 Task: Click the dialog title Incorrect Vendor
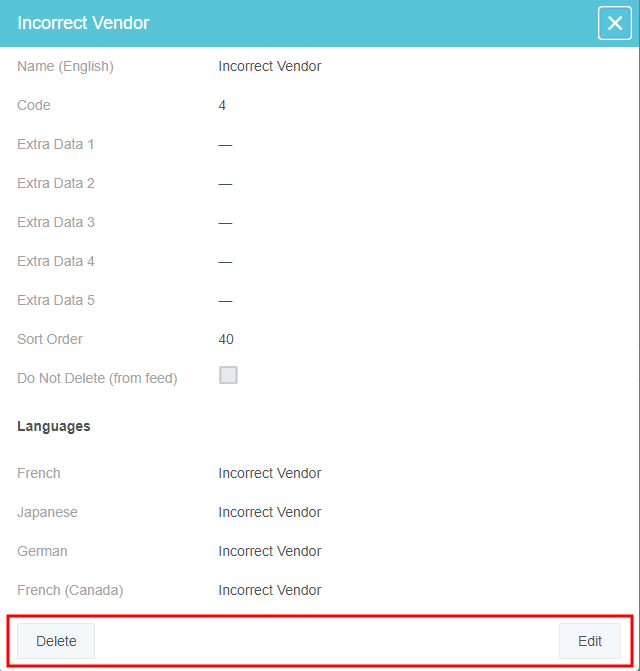[83, 23]
